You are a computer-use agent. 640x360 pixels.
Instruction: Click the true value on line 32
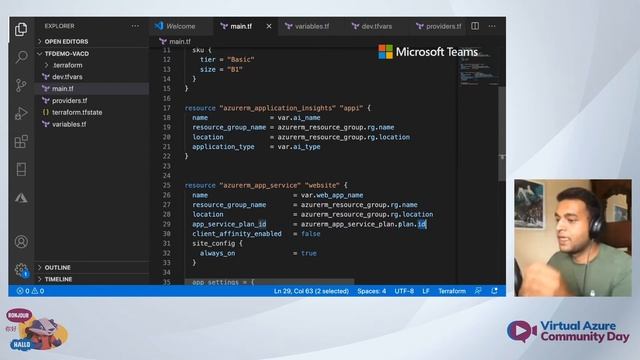[309, 253]
